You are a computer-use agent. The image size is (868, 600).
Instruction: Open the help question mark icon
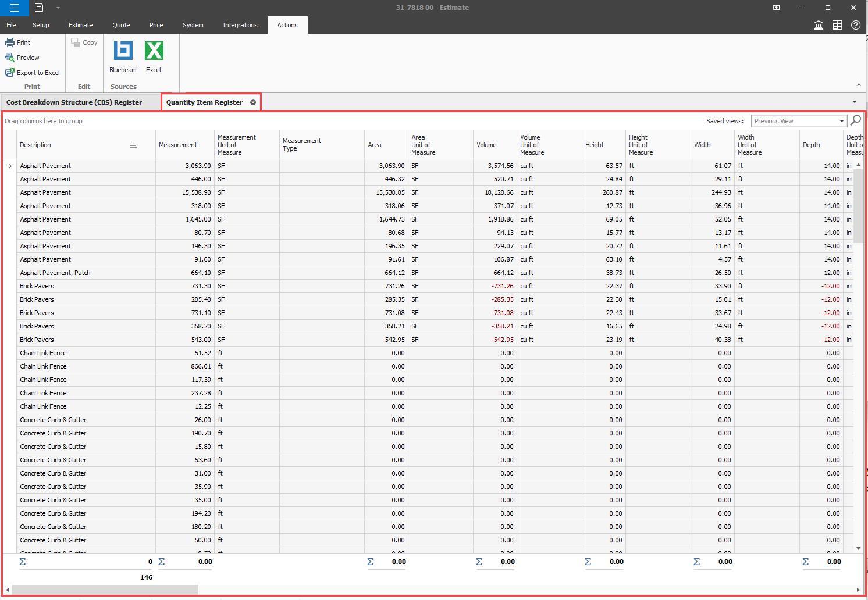[855, 25]
